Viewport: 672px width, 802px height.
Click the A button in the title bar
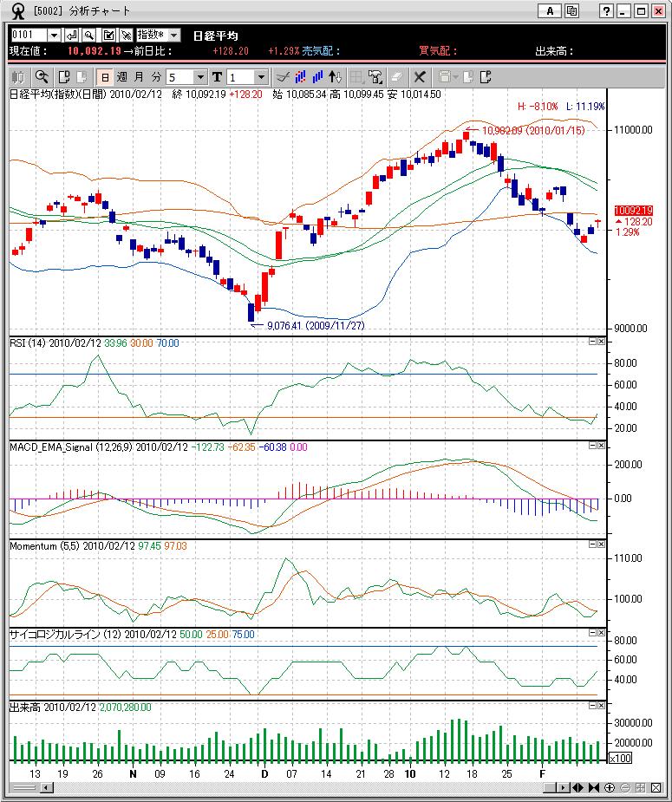pos(550,11)
